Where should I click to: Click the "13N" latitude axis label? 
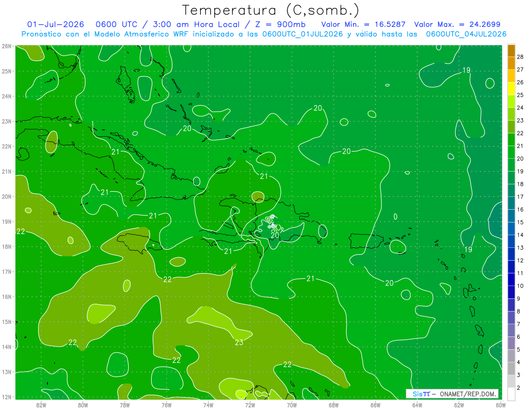coord(7,372)
